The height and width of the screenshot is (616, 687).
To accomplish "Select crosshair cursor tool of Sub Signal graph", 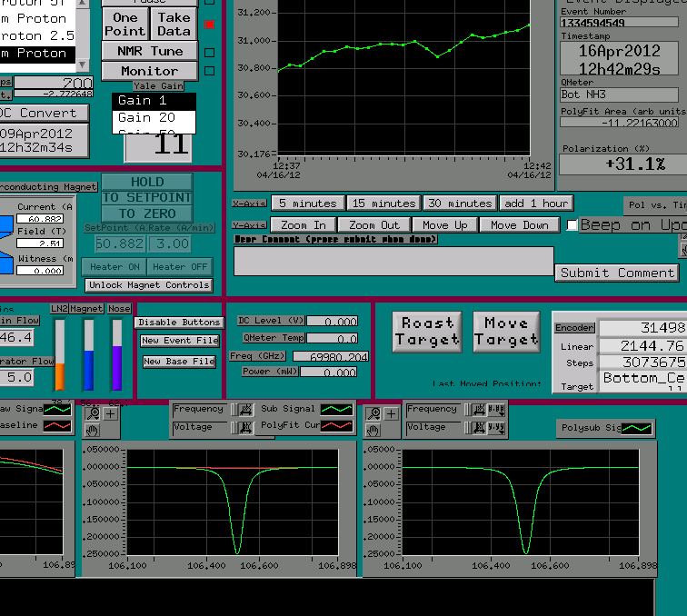I will click(x=111, y=413).
